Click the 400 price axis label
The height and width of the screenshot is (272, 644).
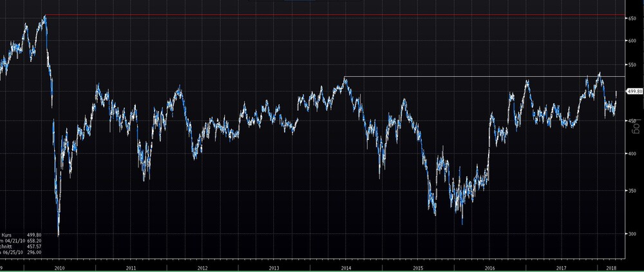click(632, 153)
